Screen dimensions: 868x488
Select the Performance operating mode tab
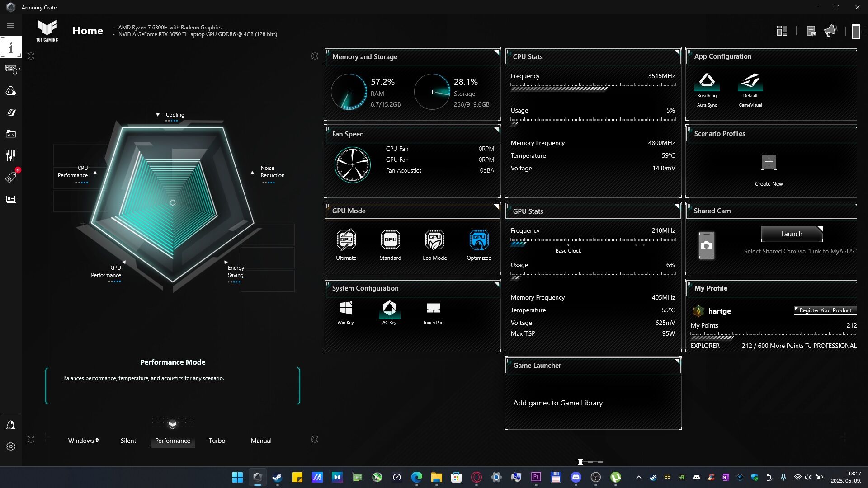173,441
